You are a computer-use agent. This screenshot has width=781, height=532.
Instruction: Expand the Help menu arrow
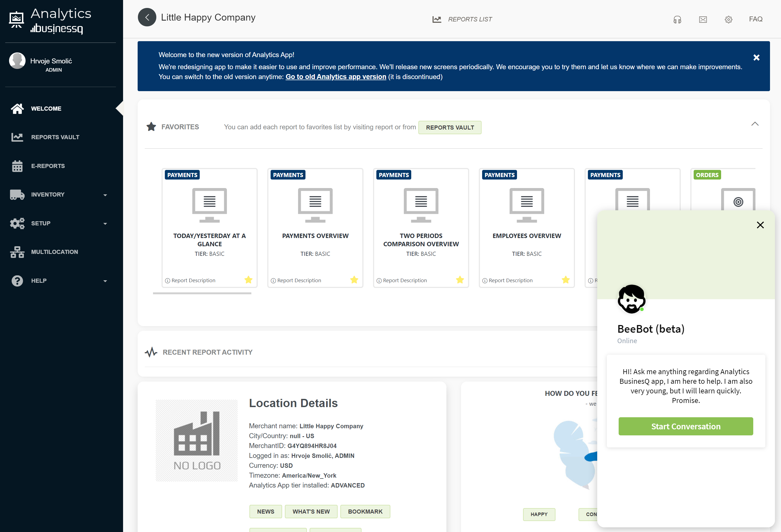tap(105, 281)
